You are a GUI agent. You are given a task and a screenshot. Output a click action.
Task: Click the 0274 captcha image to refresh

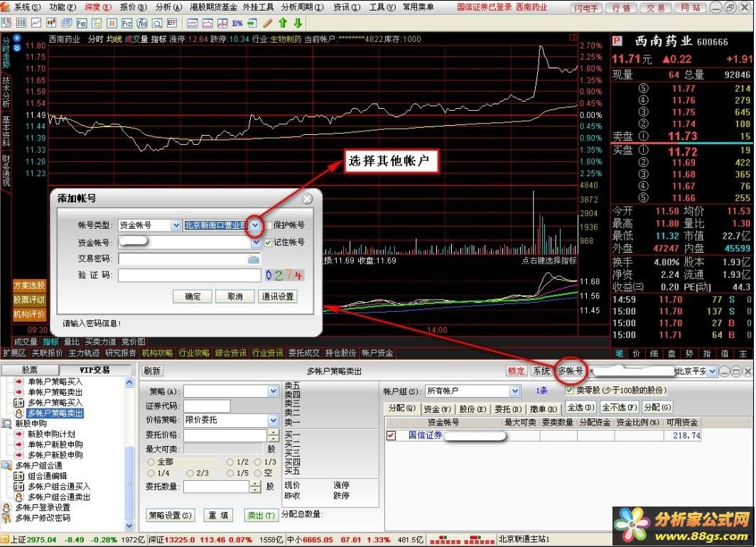(x=284, y=275)
